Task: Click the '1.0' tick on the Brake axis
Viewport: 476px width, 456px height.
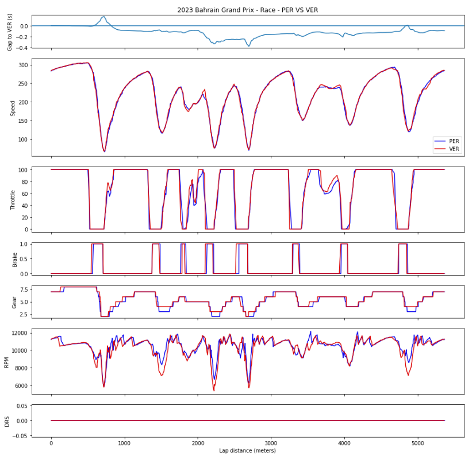Action: [24, 244]
